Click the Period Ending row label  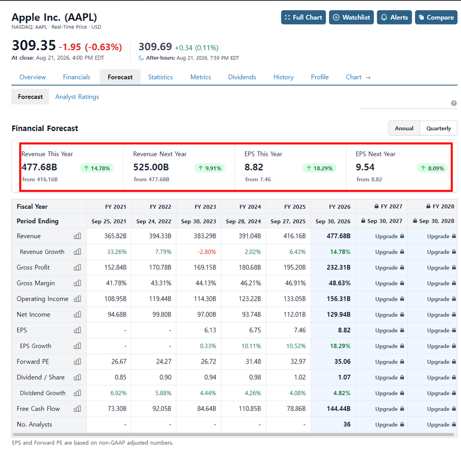click(37, 221)
